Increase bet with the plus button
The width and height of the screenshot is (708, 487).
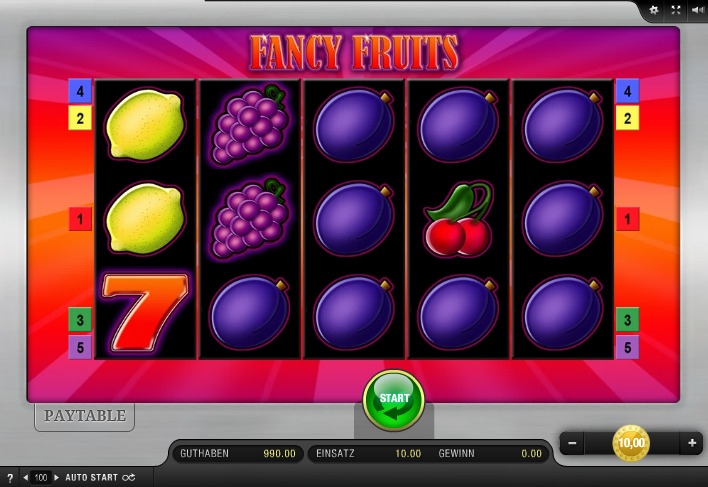[692, 443]
